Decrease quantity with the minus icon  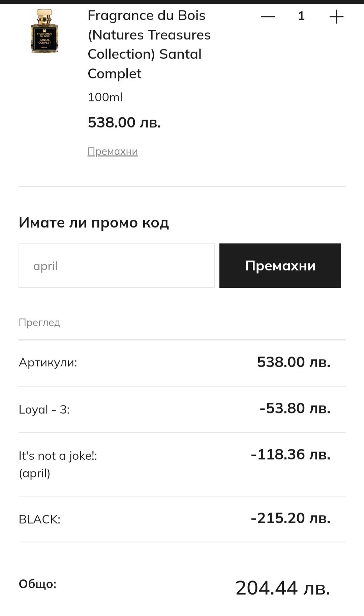(x=268, y=16)
